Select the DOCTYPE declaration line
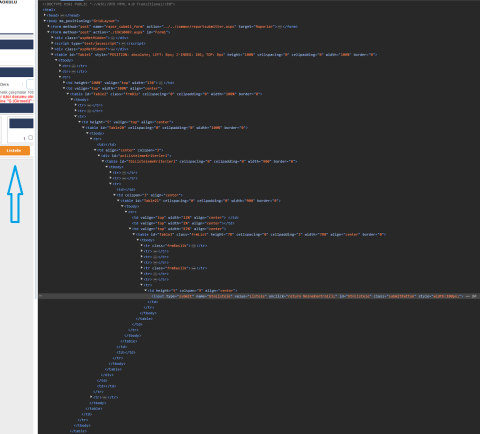The image size is (480, 434). pos(109,4)
